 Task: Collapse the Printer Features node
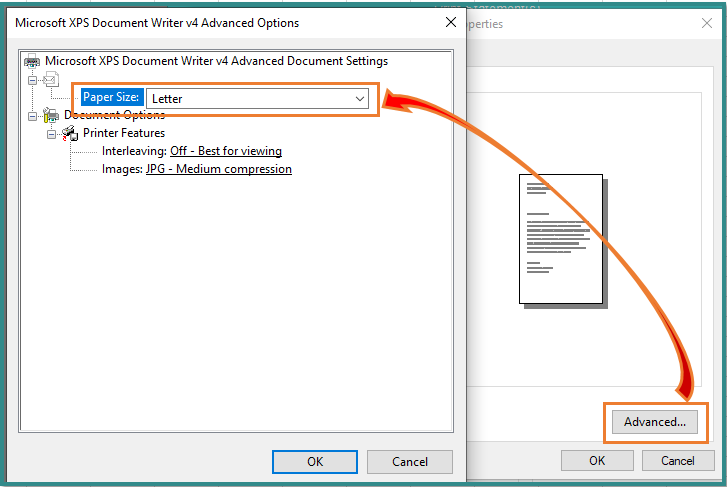click(51, 135)
